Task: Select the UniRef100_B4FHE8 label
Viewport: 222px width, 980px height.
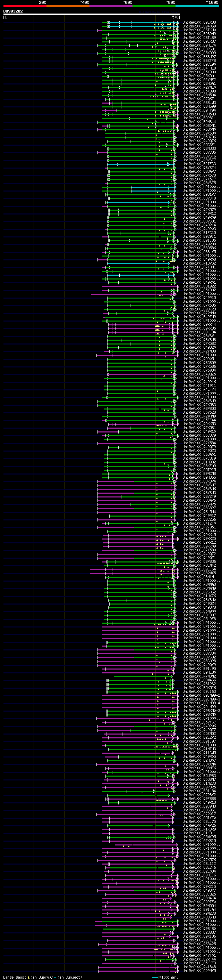Action: (199, 68)
